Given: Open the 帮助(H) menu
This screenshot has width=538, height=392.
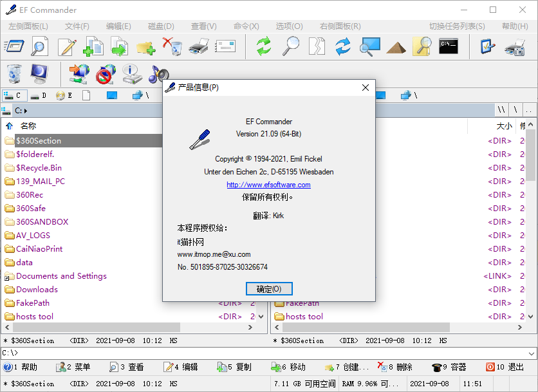Looking at the screenshot, I should [514, 26].
